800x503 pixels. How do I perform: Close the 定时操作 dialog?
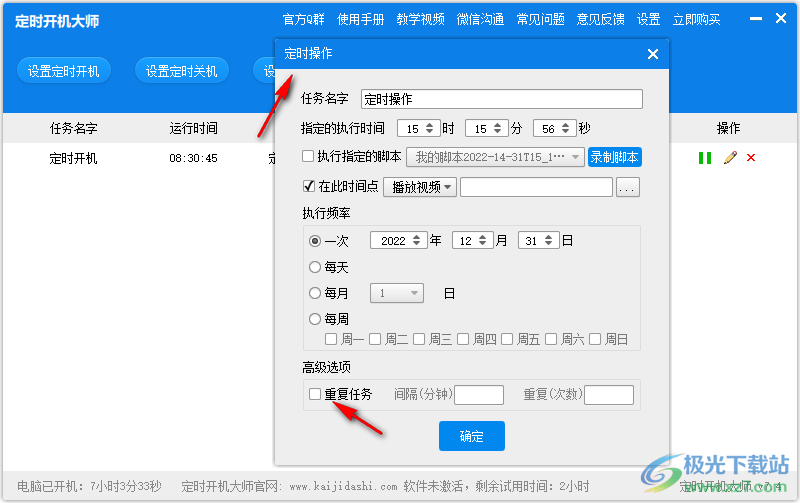[x=653, y=54]
